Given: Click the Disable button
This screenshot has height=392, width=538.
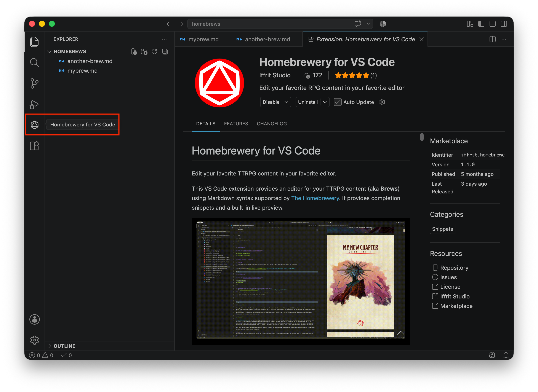Looking at the screenshot, I should point(271,102).
